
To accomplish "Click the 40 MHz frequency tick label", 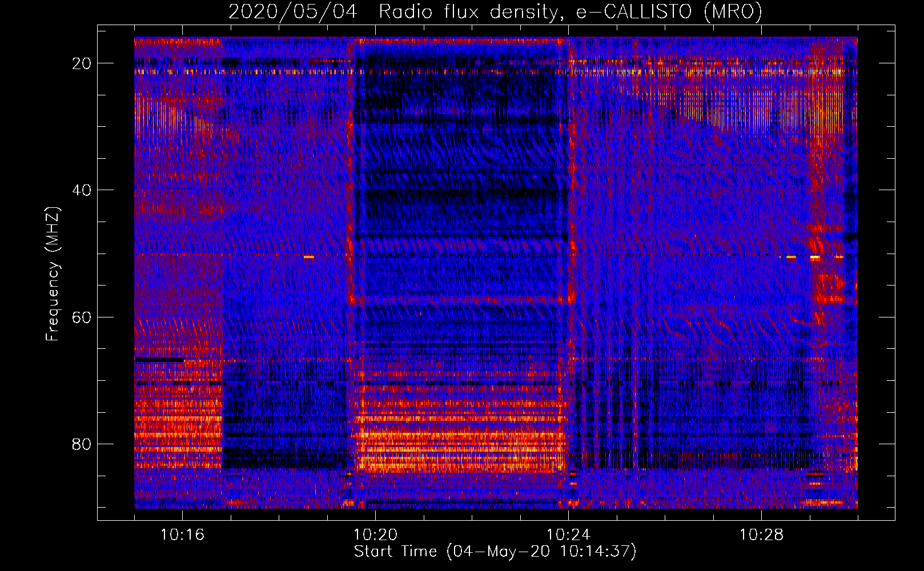I will point(82,190).
